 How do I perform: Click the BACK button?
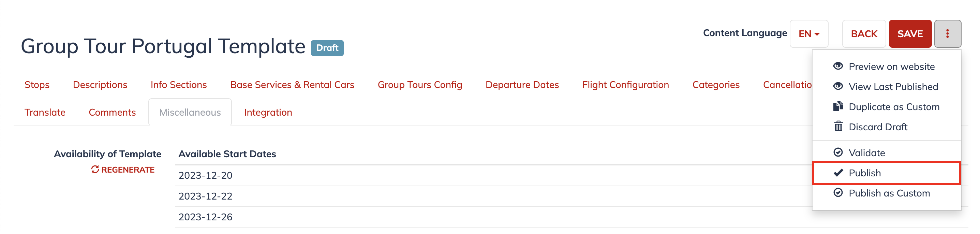tap(864, 34)
